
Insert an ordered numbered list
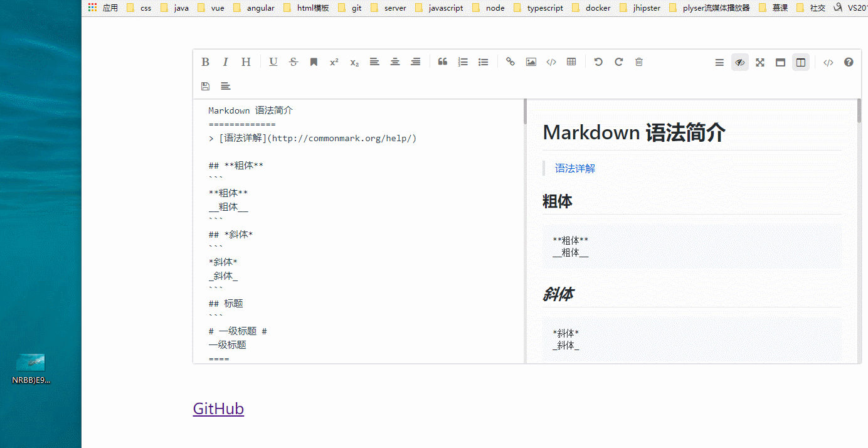tap(463, 62)
